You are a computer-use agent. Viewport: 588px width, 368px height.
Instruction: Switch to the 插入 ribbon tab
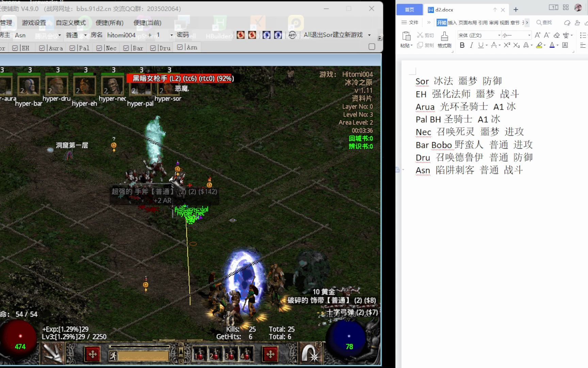pos(452,22)
